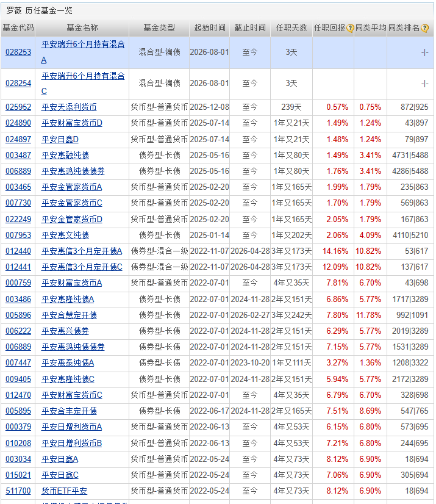Open 平安金管家货币A fund link

(x=71, y=187)
